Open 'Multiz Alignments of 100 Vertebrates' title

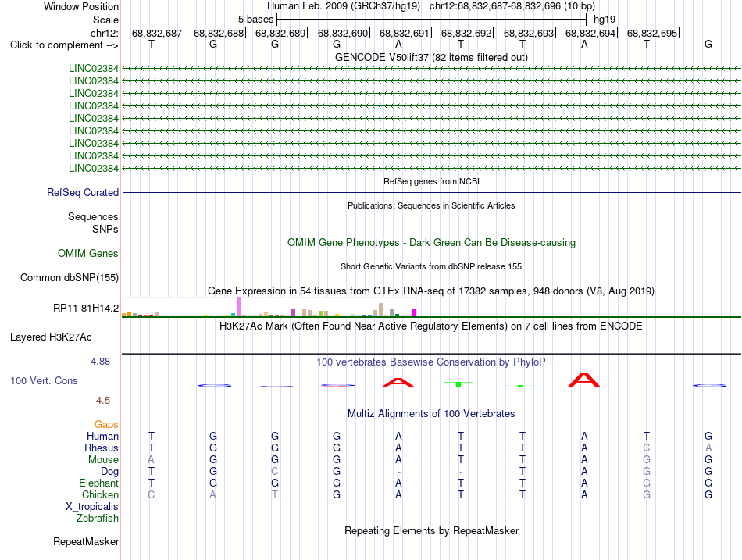[431, 414]
